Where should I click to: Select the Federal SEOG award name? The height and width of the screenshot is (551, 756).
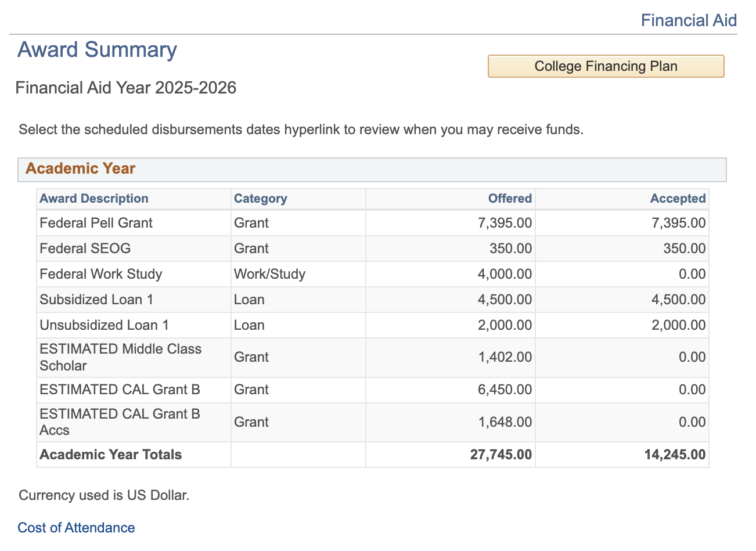point(85,249)
